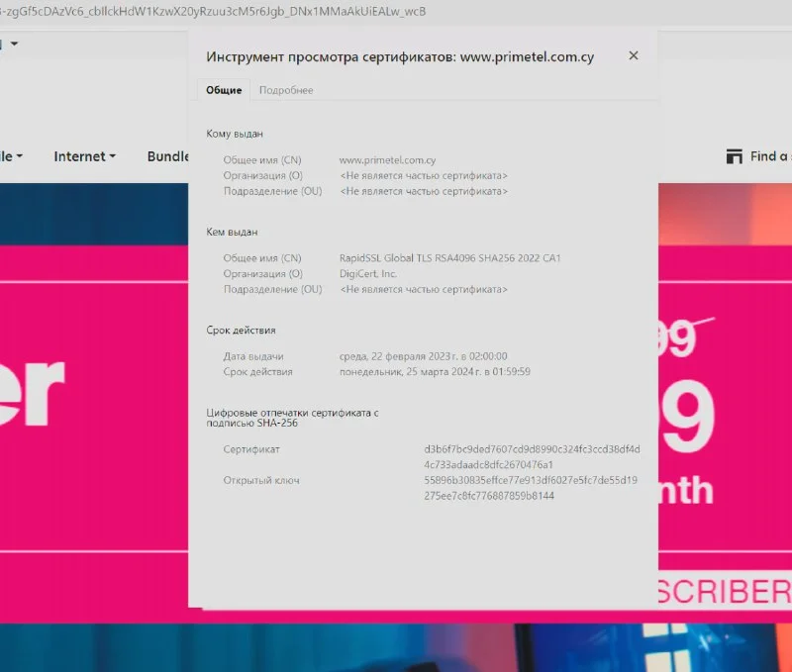Click the www.primetel.com.cy common name value
This screenshot has height=672, width=792.
tap(387, 160)
